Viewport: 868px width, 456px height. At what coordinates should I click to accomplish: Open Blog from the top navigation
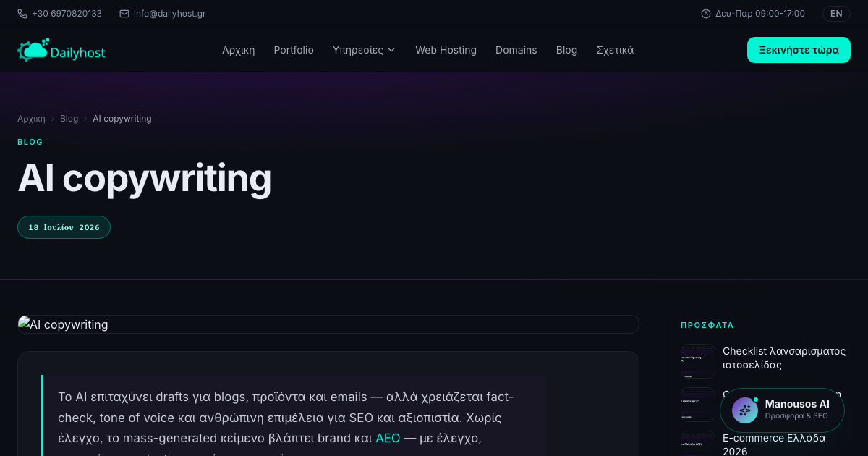coord(566,50)
